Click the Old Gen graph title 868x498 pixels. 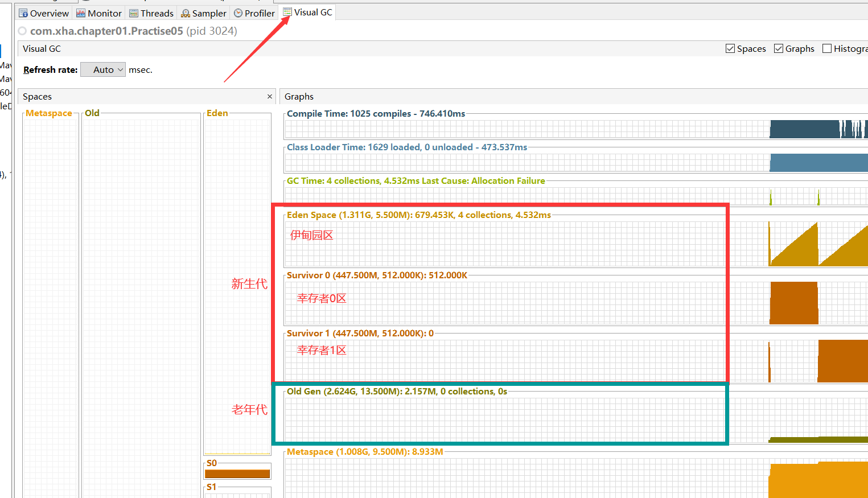pyautogui.click(x=397, y=392)
